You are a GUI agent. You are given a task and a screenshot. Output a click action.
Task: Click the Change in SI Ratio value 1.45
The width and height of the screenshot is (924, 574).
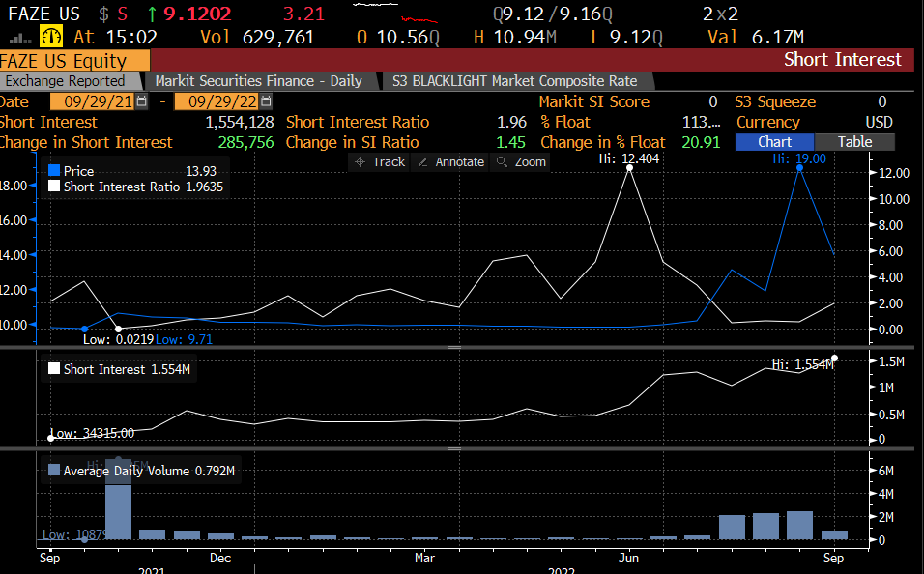[x=510, y=142]
